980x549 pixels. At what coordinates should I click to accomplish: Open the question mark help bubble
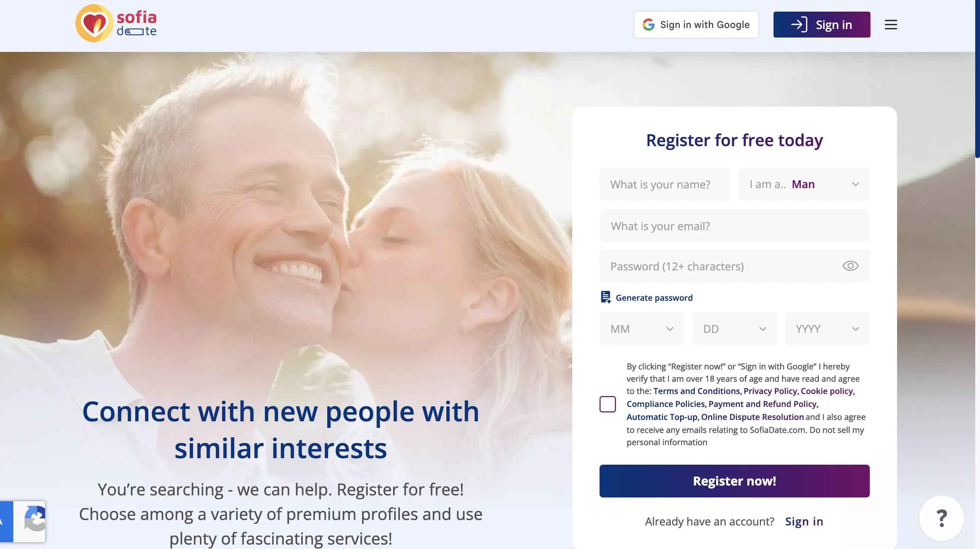(x=941, y=518)
